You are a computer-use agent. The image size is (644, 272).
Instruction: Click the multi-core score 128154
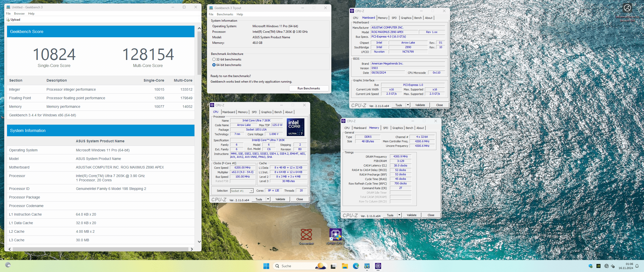[148, 54]
